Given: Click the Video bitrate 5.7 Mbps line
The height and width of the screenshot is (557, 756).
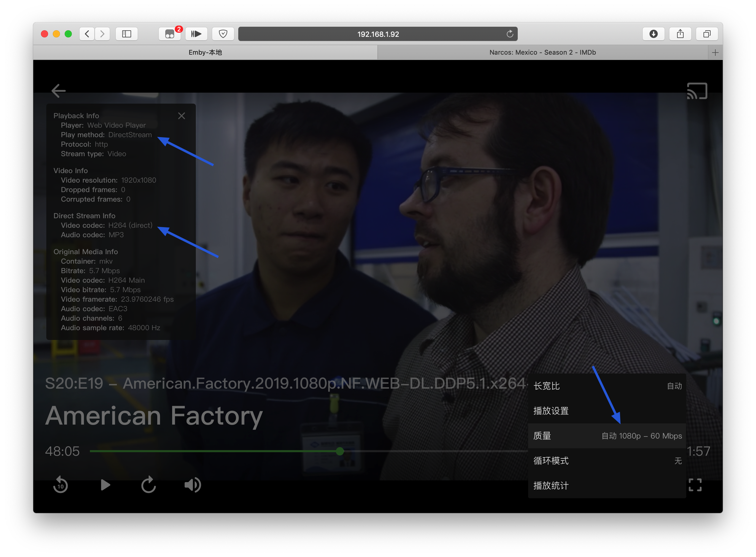Looking at the screenshot, I should tap(101, 290).
